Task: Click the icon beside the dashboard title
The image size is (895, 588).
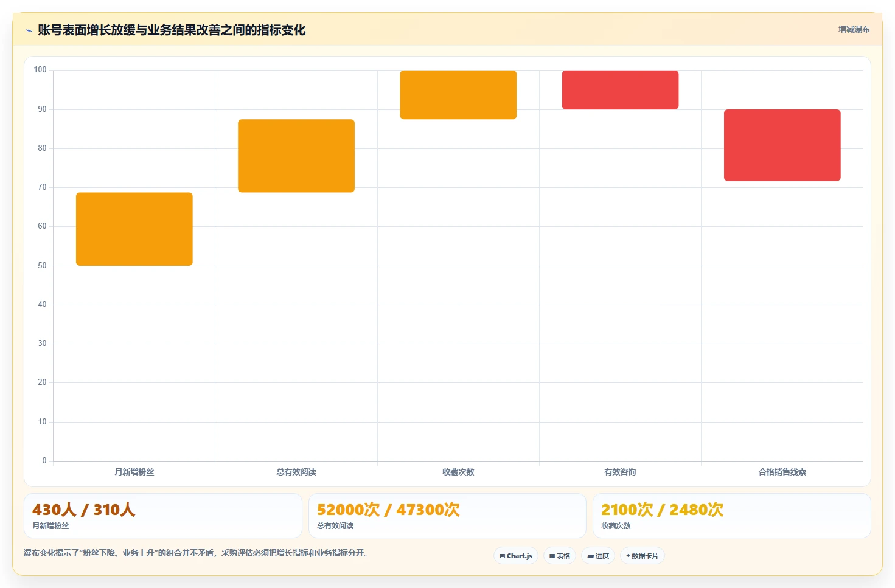Action: click(29, 30)
